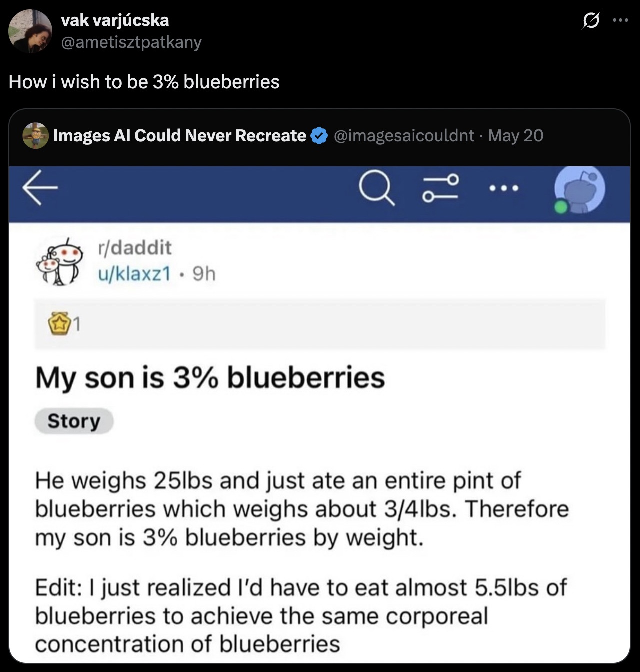This screenshot has width=640, height=672.
Task: Open the r/daddit subreddit link
Action: click(135, 247)
